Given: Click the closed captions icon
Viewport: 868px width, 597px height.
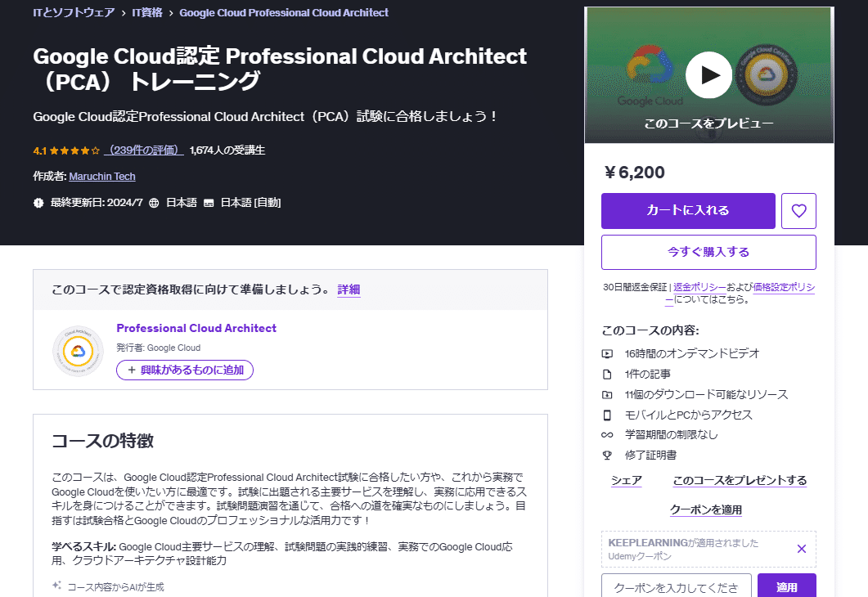Looking at the screenshot, I should [209, 203].
